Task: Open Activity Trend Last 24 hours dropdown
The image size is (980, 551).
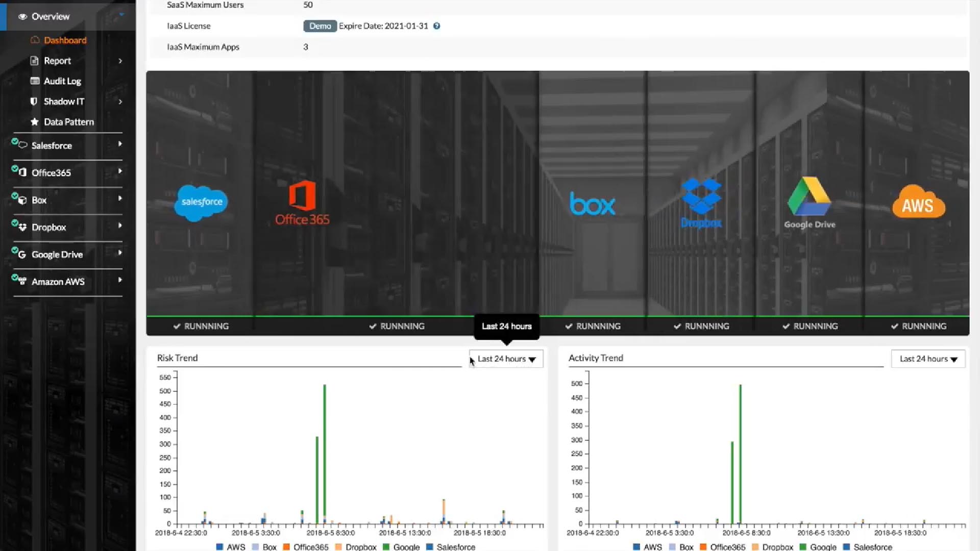Action: [x=927, y=359]
